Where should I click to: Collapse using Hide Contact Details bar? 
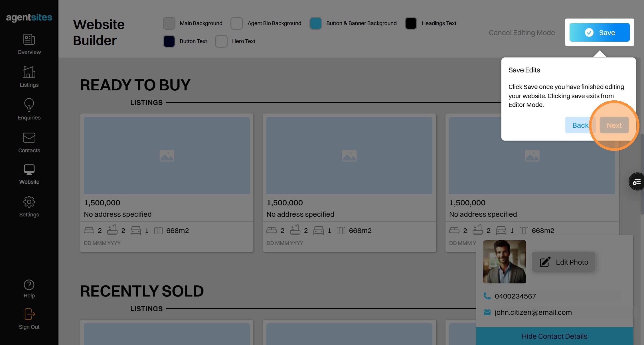(x=554, y=336)
